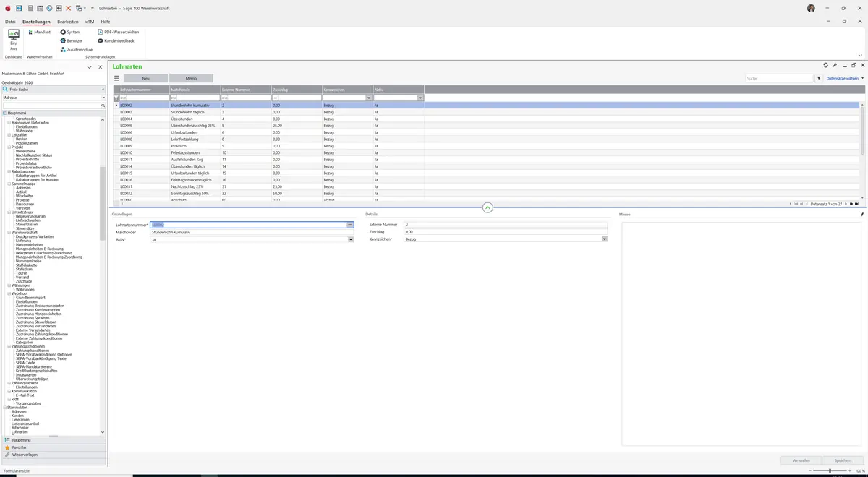Image resolution: width=868 pixels, height=477 pixels.
Task: Click the calendar icon in the quick access toolbar
Action: [x=40, y=8]
